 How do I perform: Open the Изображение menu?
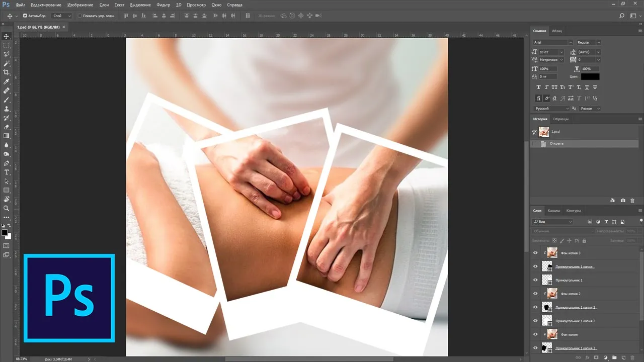pos(80,5)
